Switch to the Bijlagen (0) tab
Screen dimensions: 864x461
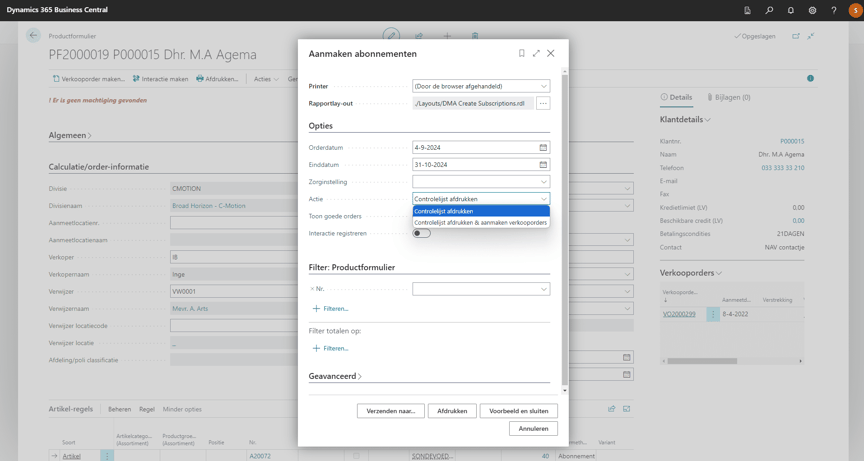coord(728,97)
